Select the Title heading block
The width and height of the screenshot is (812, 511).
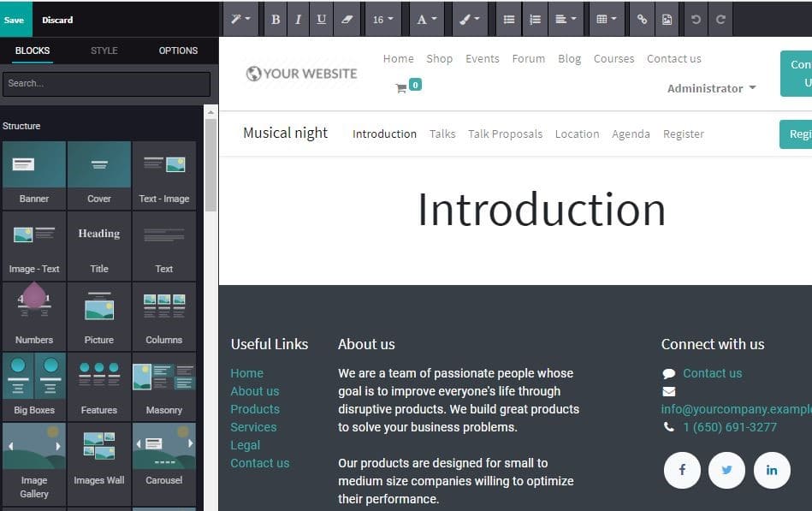pos(99,246)
